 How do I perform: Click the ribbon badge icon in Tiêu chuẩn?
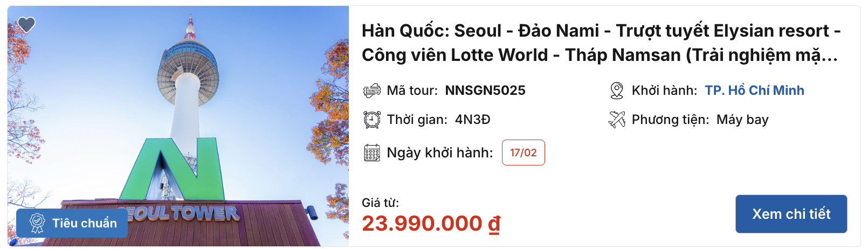[37, 223]
